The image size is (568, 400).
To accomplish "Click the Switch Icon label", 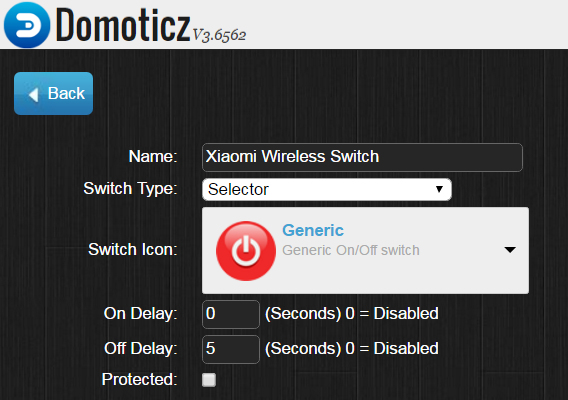I will click(133, 249).
